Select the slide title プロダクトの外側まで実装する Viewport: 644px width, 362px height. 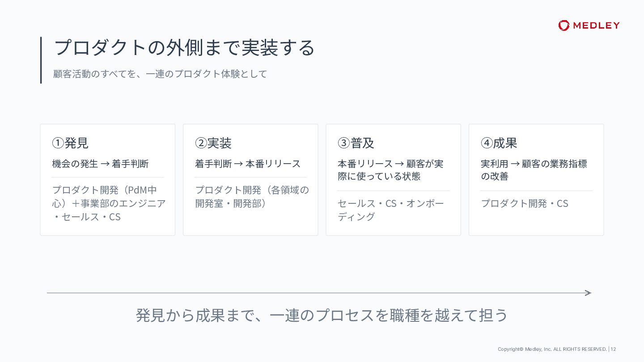(x=184, y=47)
